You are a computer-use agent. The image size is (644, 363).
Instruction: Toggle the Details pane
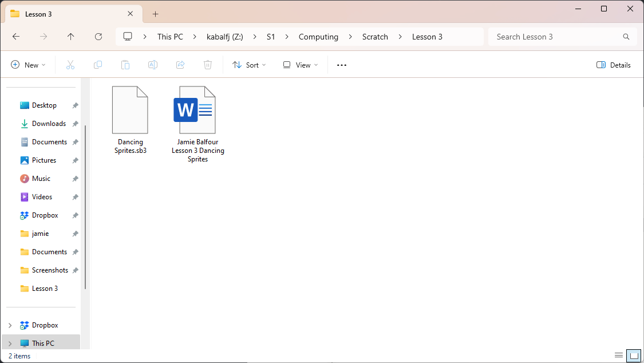click(x=614, y=65)
